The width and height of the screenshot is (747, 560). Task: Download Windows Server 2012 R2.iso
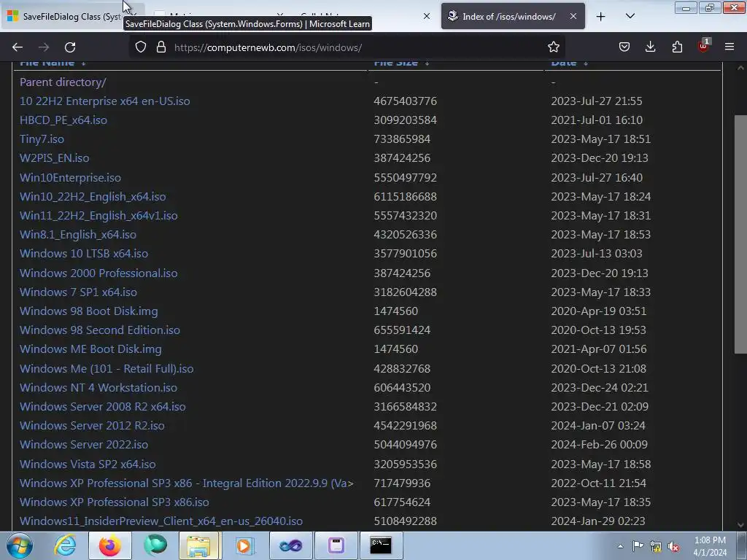92,425
